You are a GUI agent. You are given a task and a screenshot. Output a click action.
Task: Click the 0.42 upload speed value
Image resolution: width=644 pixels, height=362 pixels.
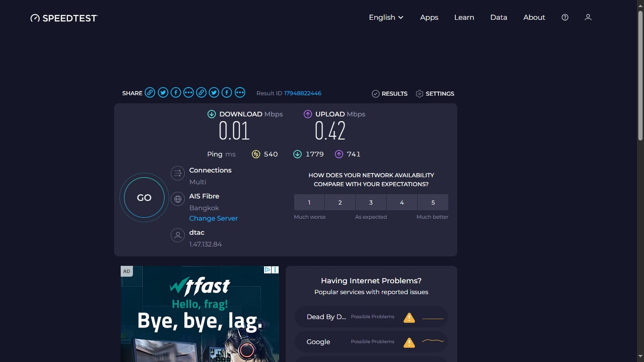330,131
